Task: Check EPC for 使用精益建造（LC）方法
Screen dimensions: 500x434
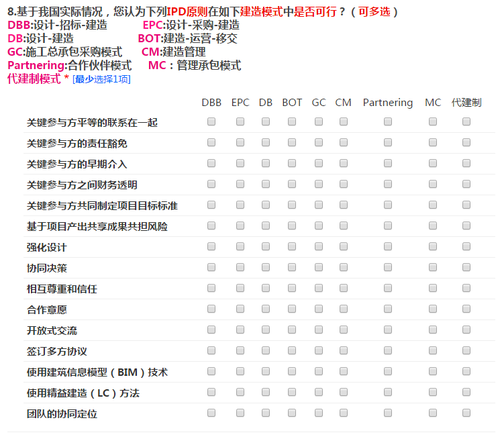Action: [240, 392]
